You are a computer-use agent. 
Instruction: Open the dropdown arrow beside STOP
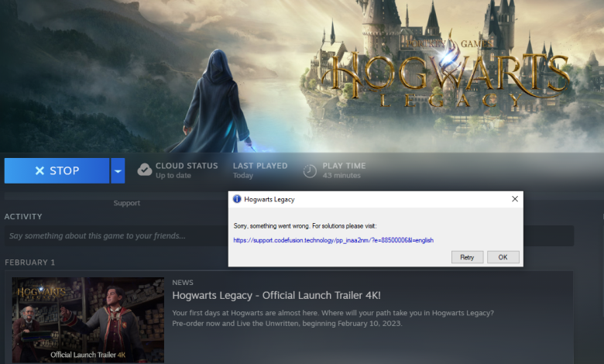[x=118, y=170]
